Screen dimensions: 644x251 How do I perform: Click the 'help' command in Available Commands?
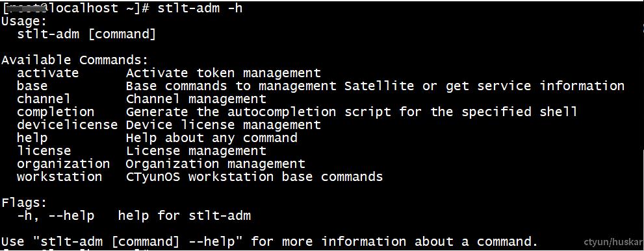(32, 137)
